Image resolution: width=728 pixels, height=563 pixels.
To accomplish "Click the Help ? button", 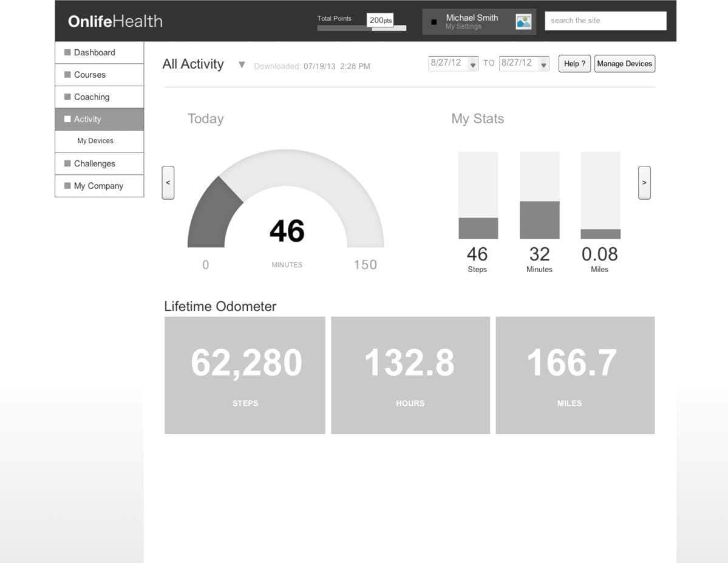I will 574,64.
